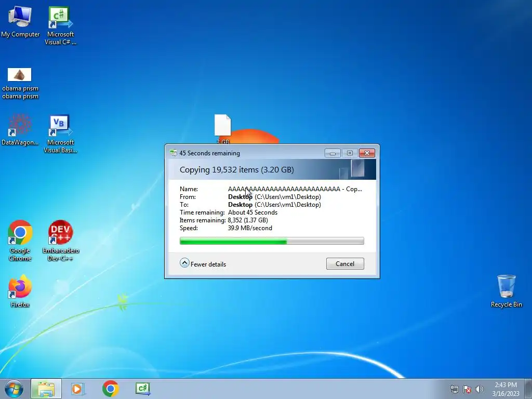Maximize the copy dialog
This screenshot has width=532, height=399.
point(350,153)
